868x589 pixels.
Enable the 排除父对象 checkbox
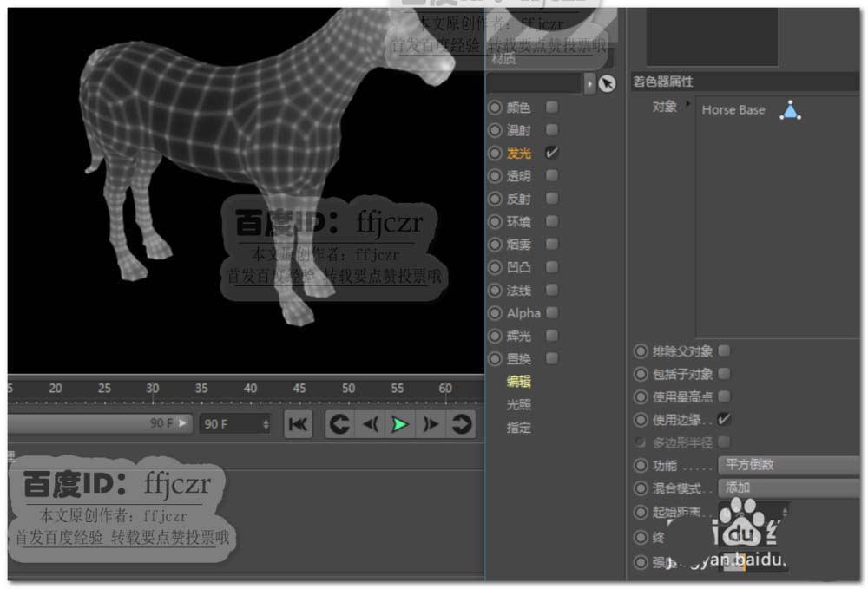coord(726,350)
